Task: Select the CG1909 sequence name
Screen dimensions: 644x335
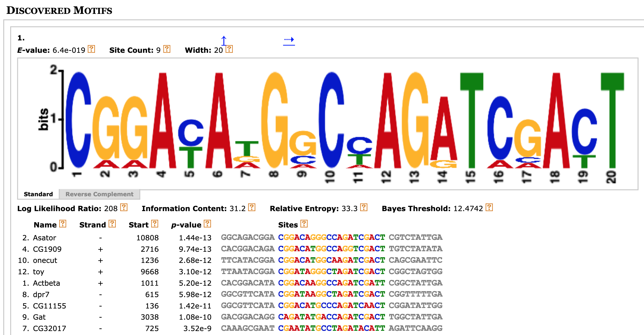Action: click(x=47, y=249)
